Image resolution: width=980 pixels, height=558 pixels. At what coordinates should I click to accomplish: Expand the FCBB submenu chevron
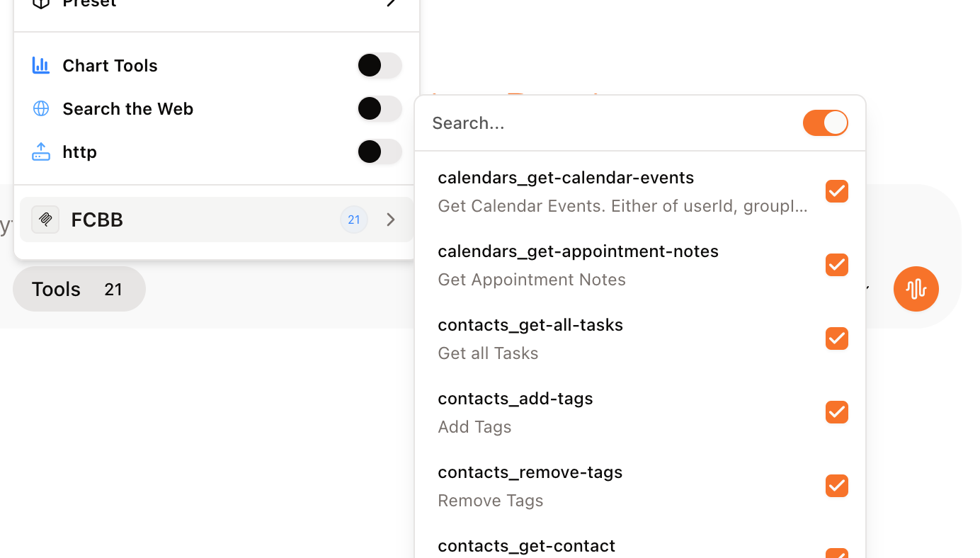coord(390,220)
